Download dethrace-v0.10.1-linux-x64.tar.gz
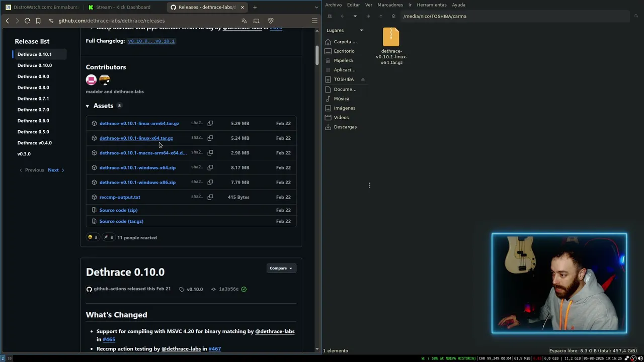 coord(136,138)
